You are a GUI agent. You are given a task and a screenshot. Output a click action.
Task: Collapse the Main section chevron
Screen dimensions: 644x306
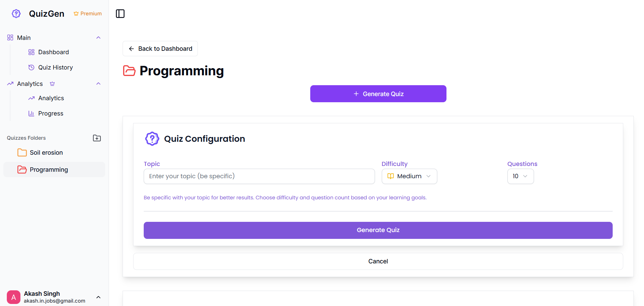tap(98, 38)
